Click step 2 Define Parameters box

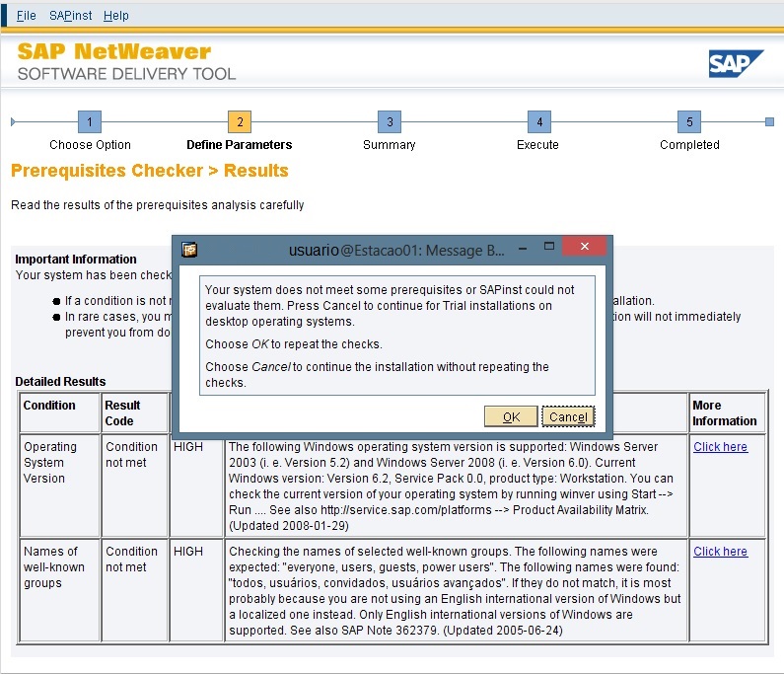coord(240,122)
